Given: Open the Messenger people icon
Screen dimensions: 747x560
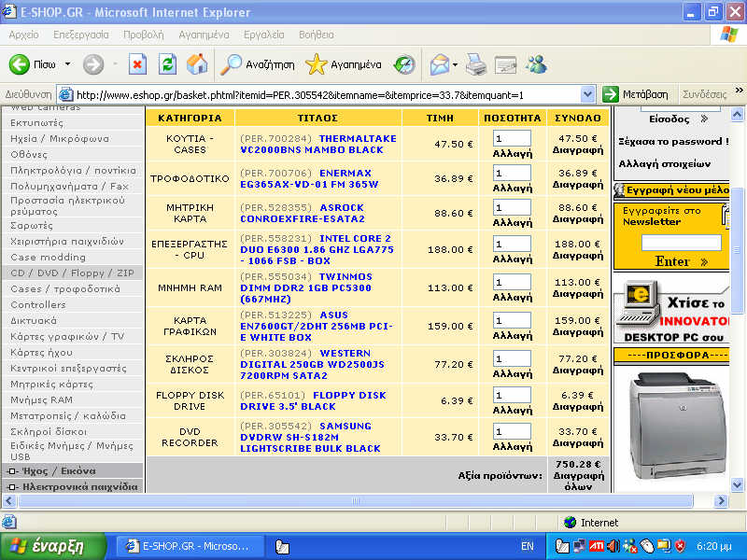Looking at the screenshot, I should pos(536,64).
